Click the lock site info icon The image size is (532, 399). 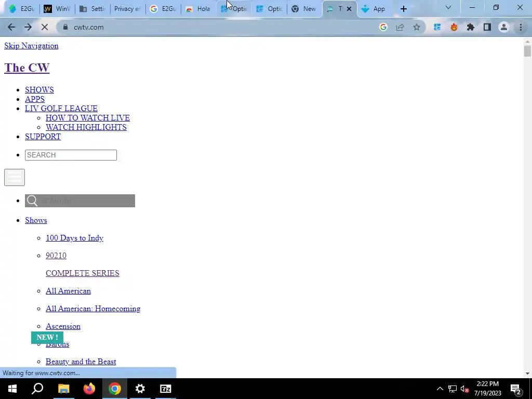[x=65, y=27]
